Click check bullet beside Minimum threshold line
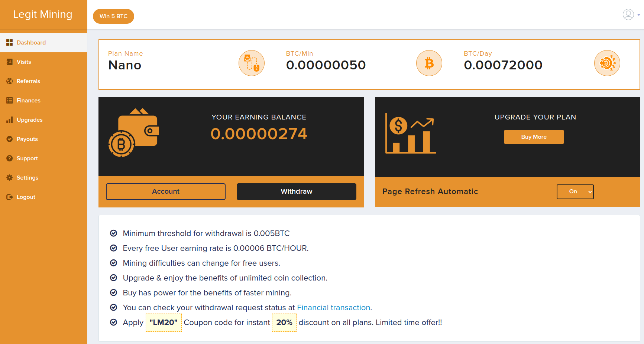Image resolution: width=644 pixels, height=344 pixels. tap(114, 233)
